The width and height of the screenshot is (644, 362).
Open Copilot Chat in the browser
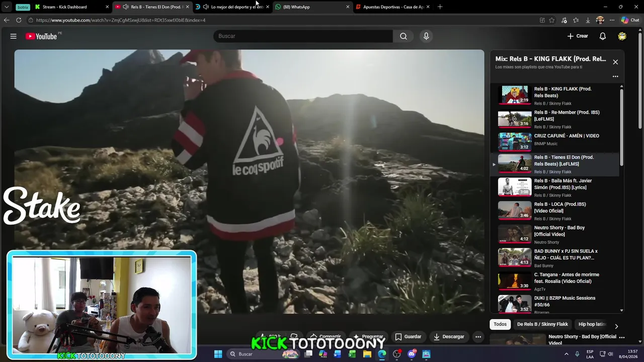click(x=630, y=20)
